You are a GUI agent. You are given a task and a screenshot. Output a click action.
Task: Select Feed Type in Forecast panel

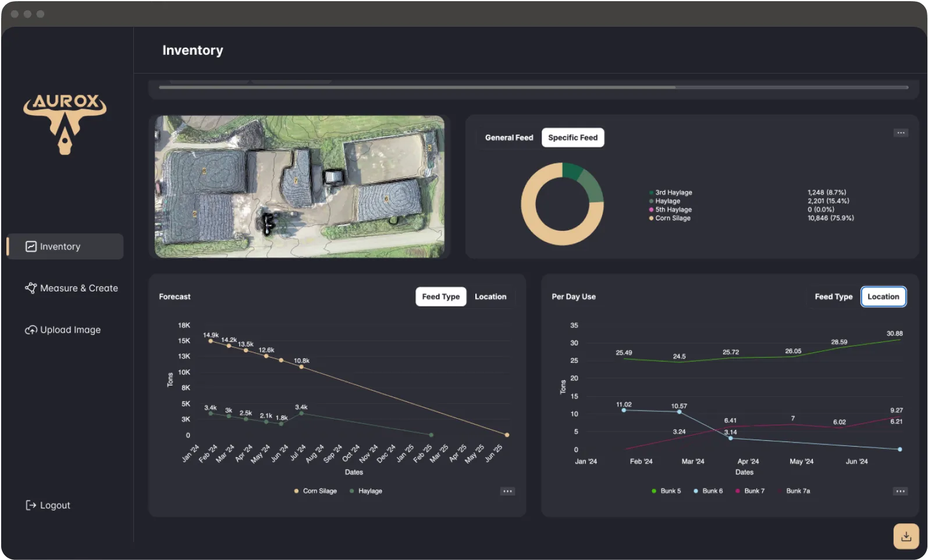coord(440,297)
